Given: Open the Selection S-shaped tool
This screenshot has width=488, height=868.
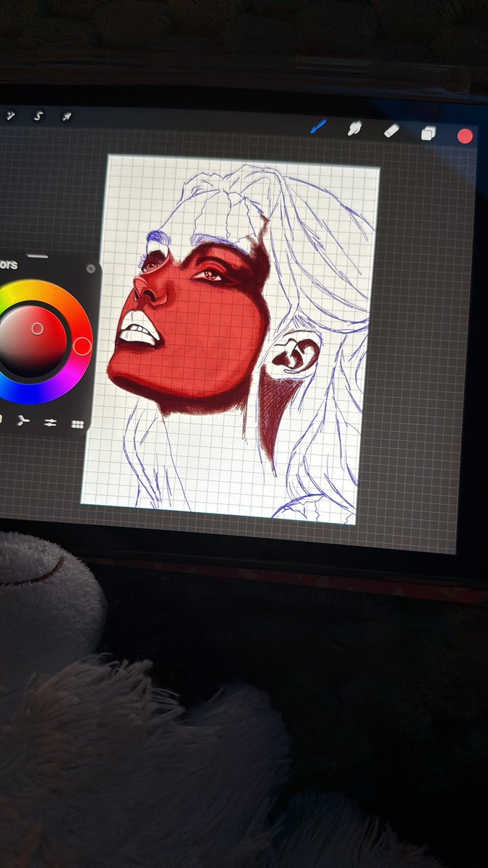Looking at the screenshot, I should [38, 115].
